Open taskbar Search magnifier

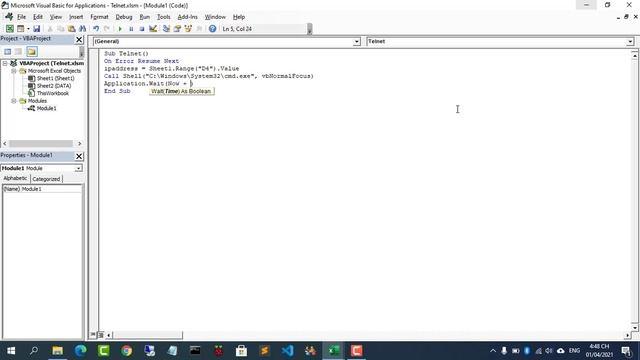click(x=34, y=351)
